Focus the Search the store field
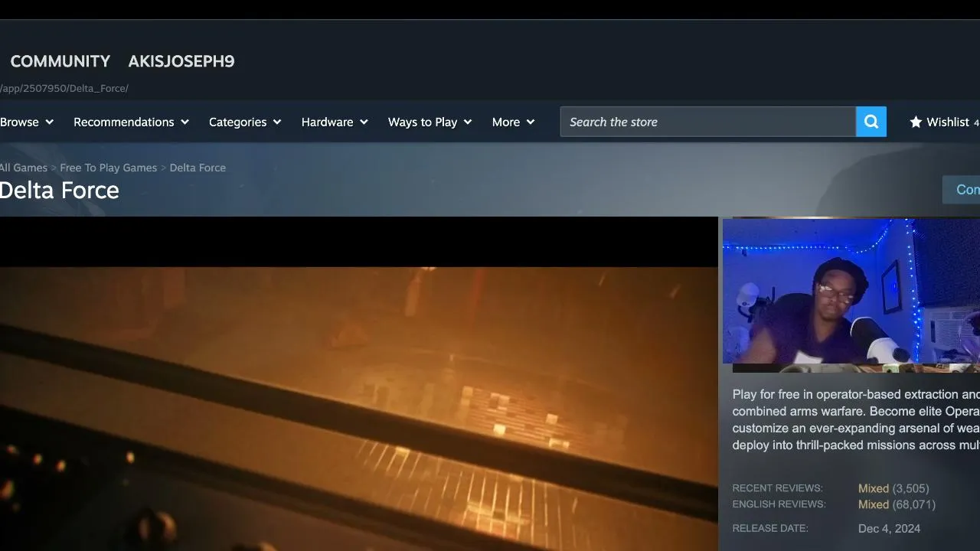The image size is (980, 551). [x=708, y=122]
